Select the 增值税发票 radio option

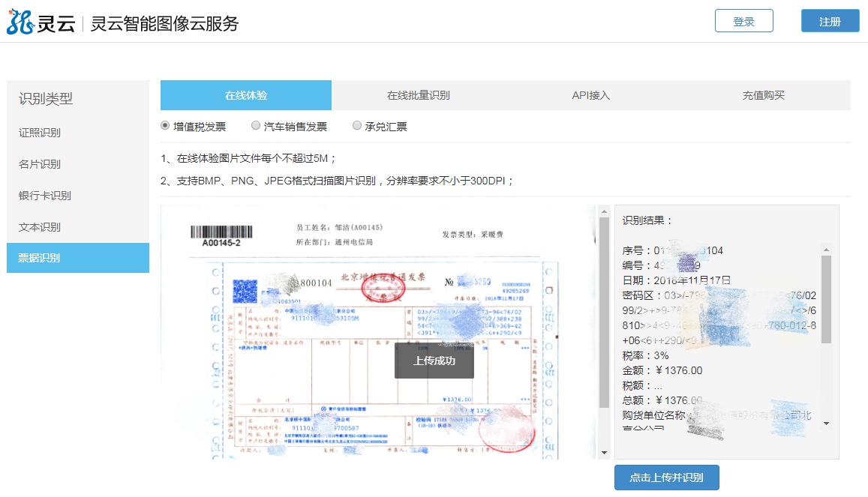point(165,126)
